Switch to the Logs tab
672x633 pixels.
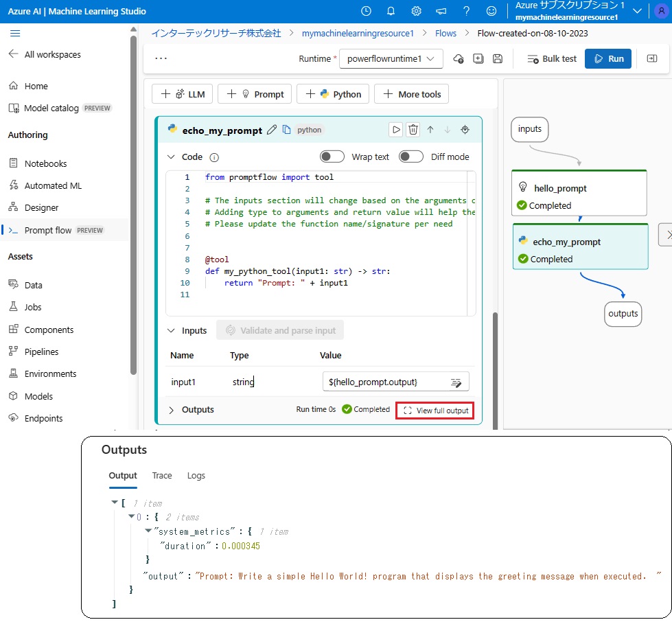(196, 476)
